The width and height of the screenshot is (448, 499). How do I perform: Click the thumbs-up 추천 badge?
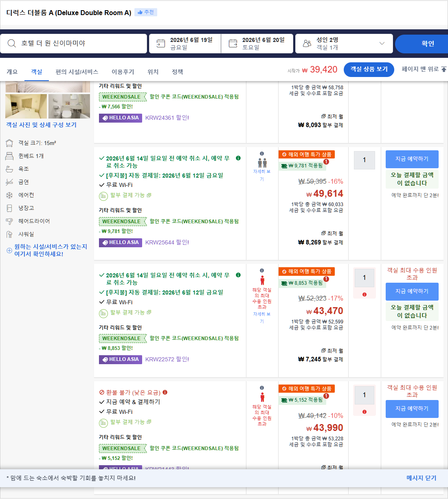coord(146,12)
